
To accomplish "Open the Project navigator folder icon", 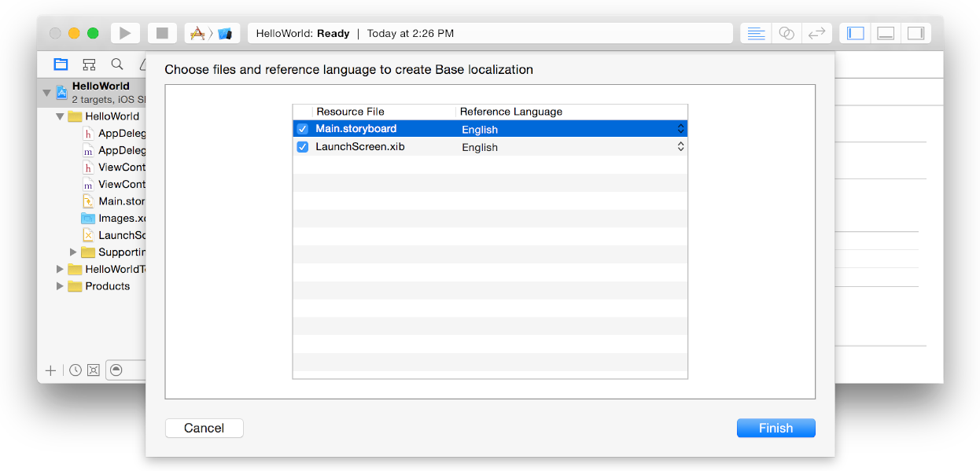I will [61, 64].
